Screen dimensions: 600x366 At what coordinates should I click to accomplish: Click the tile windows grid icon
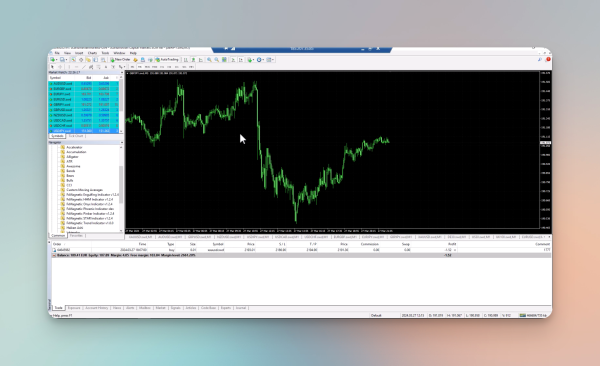pos(224,60)
